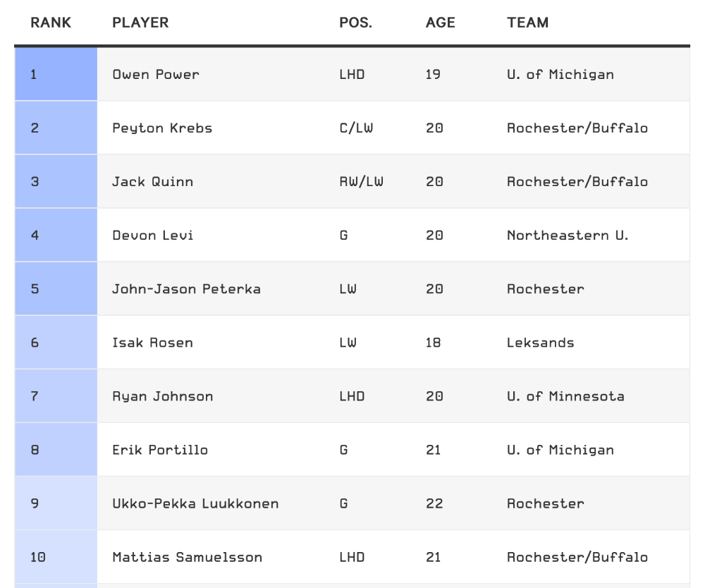
Task: Click Ryan Johnson in the player list
Action: click(x=162, y=396)
